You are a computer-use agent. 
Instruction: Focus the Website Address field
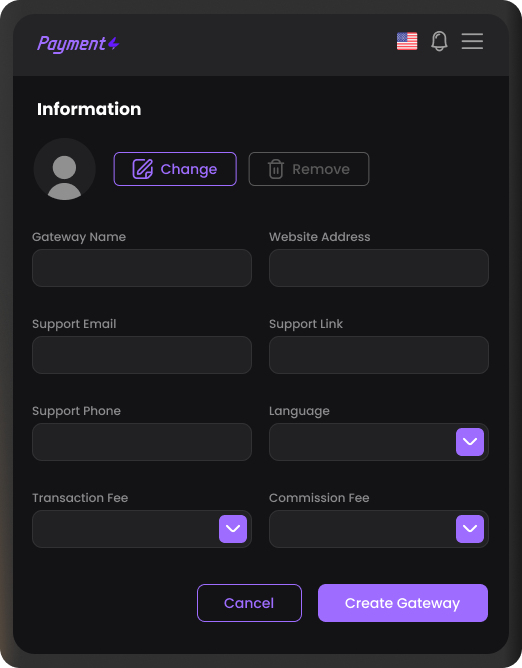(x=379, y=268)
